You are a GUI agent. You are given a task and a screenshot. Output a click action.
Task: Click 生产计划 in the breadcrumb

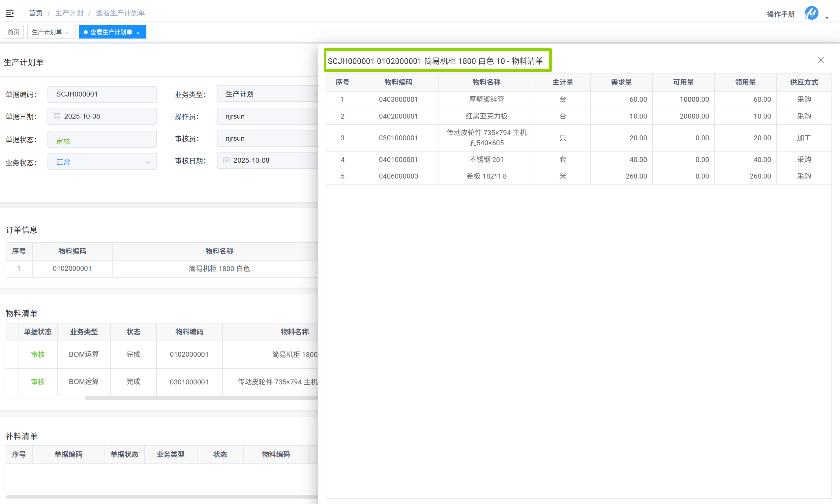pyautogui.click(x=69, y=13)
